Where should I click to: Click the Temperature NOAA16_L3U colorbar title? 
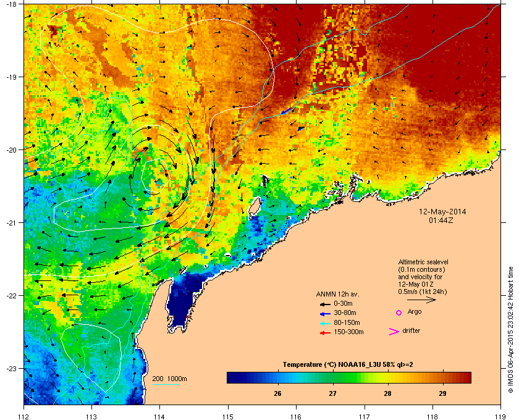click(347, 365)
